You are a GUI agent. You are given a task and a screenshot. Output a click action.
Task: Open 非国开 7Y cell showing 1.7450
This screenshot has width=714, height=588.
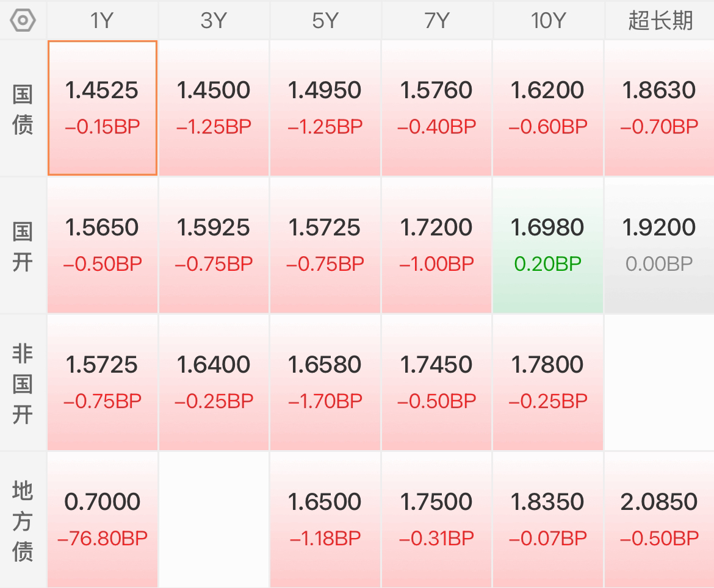point(437,382)
